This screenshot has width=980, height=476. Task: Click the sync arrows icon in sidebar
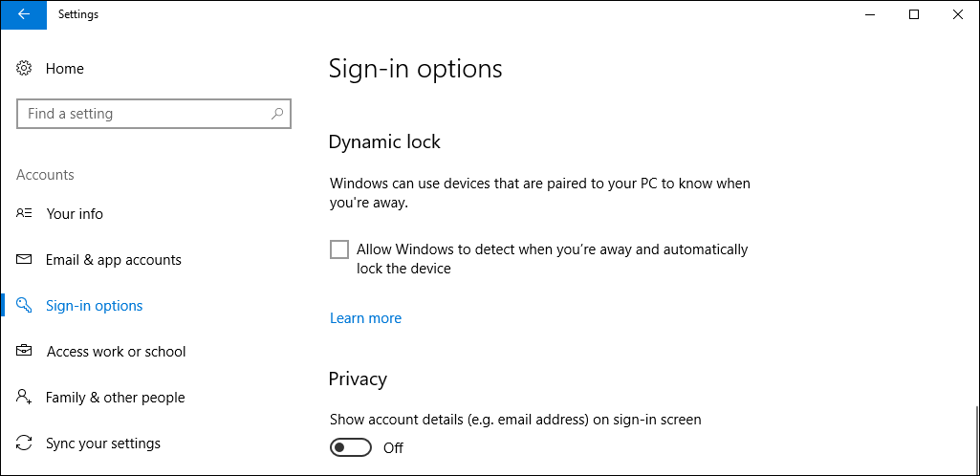pos(25,444)
